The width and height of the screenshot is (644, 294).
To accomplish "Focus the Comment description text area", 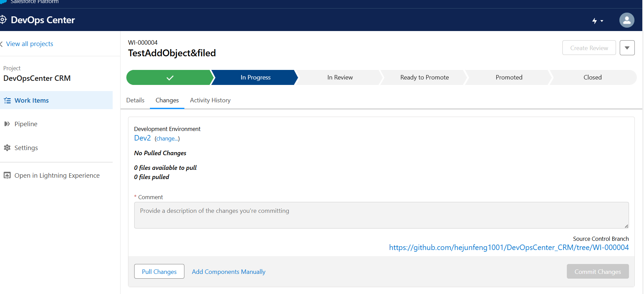I will click(x=381, y=215).
